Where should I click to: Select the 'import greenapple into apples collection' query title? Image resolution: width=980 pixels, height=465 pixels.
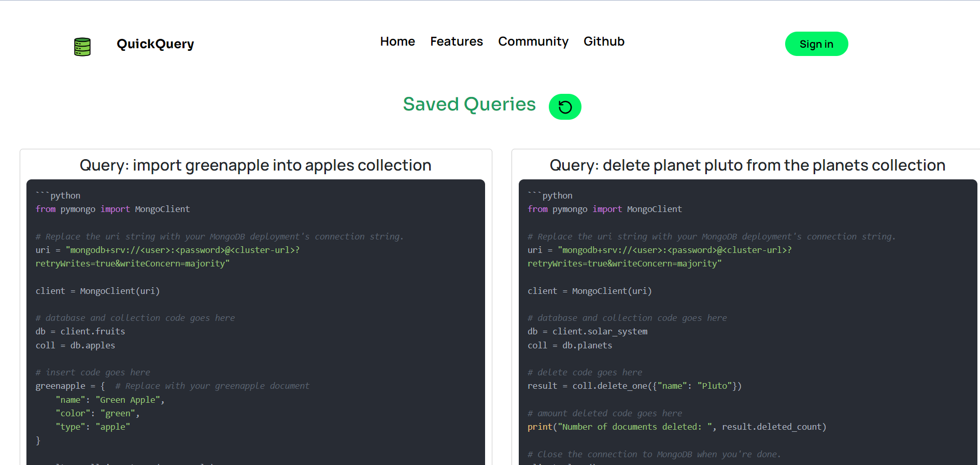255,165
